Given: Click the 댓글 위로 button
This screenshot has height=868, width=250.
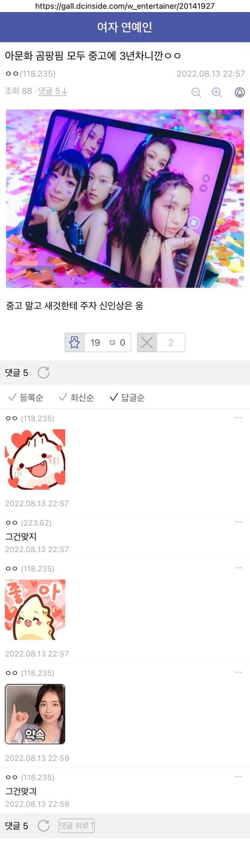Looking at the screenshot, I should click(77, 826).
